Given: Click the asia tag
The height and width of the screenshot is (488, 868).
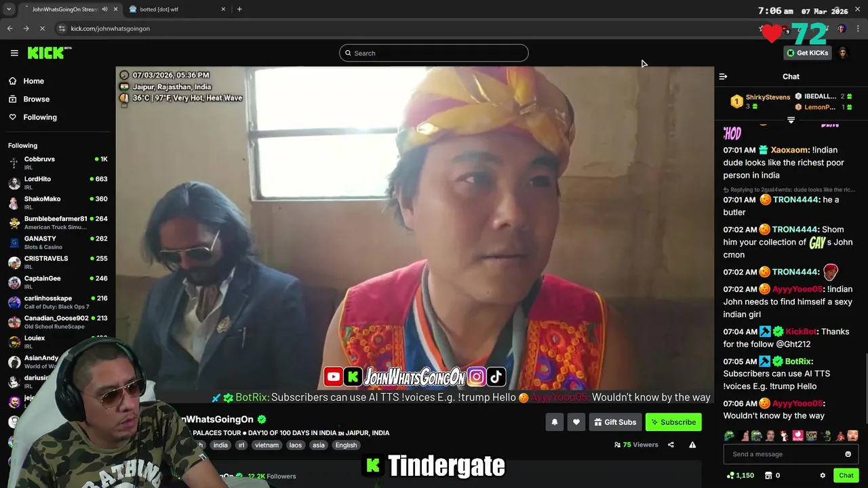Looking at the screenshot, I should [319, 445].
